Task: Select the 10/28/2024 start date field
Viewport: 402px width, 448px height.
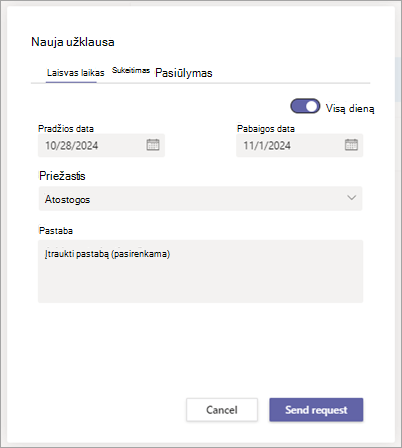Action: 101,145
